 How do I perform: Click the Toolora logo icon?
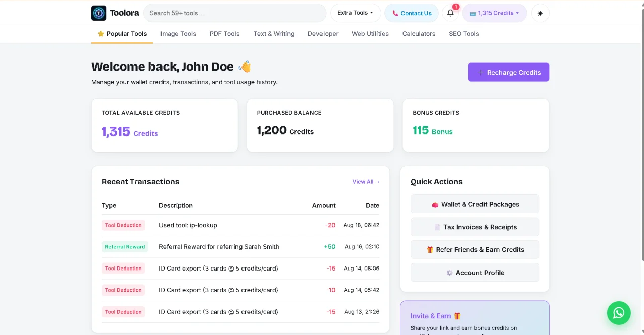tap(99, 13)
